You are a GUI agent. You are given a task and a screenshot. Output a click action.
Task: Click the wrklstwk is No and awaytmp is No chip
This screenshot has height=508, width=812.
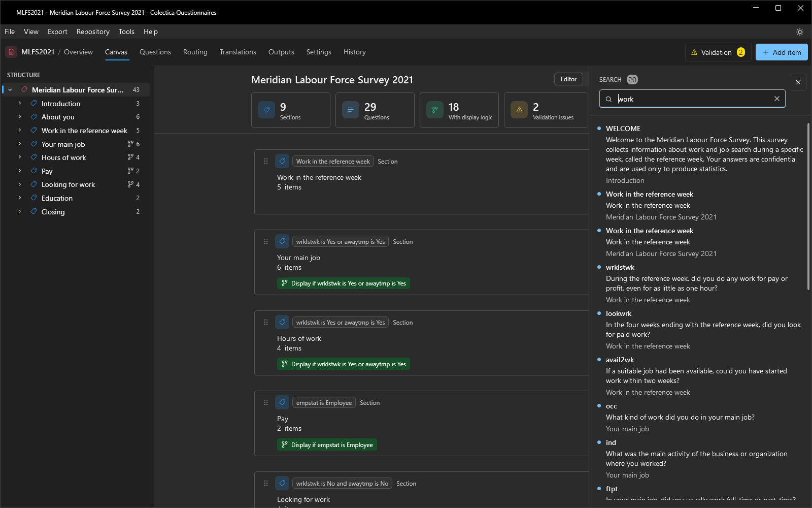point(343,483)
